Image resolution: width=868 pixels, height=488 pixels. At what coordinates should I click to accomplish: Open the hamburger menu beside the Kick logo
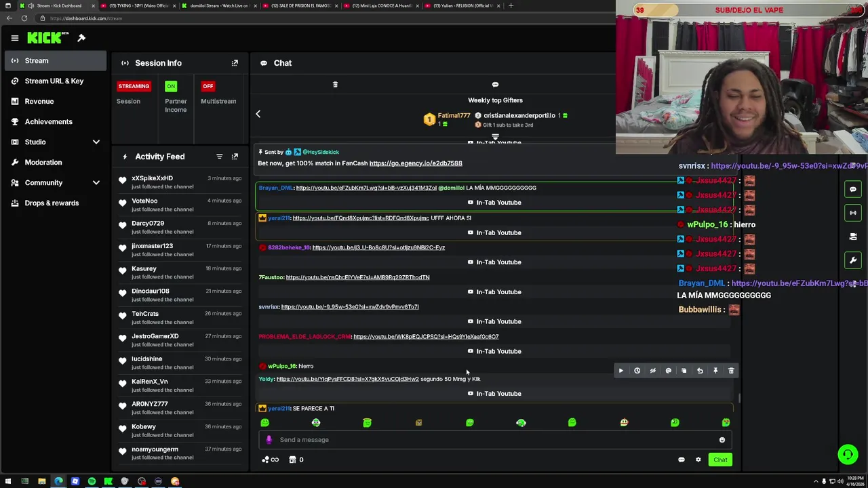[14, 38]
